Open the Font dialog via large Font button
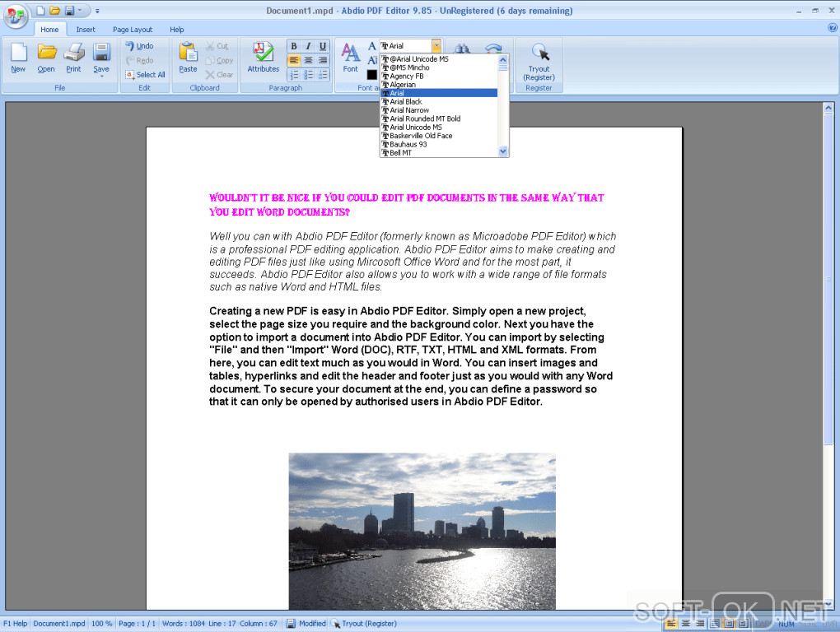 (350, 58)
